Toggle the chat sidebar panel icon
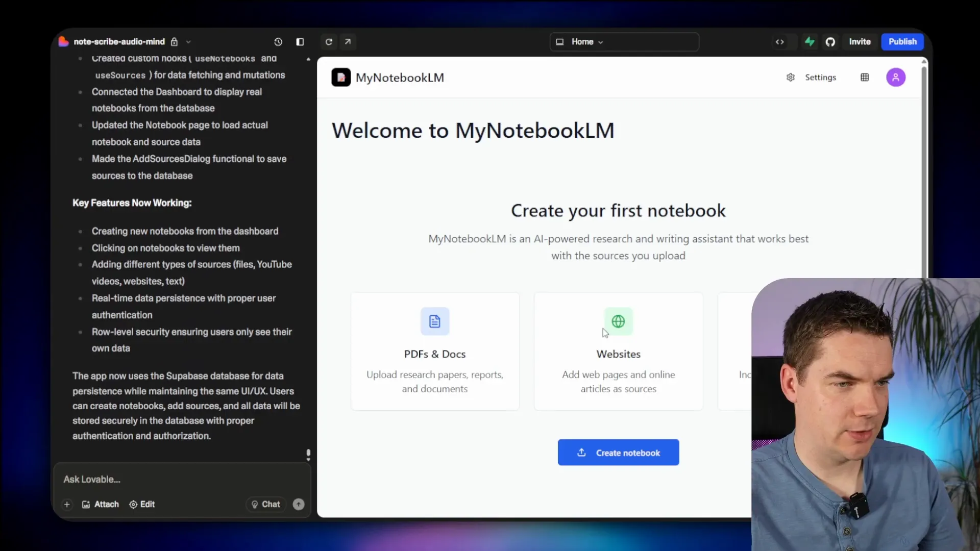 point(300,42)
